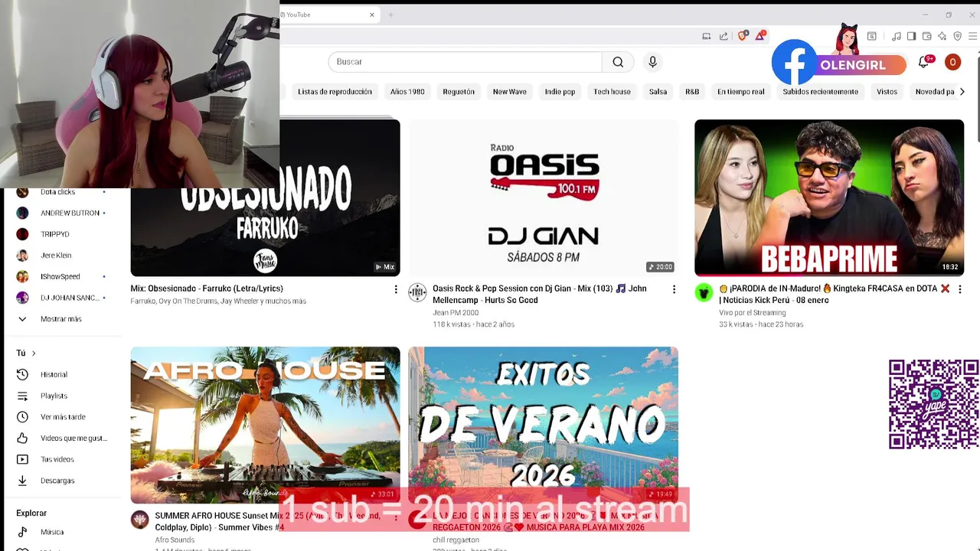Click the Brave Shields lion icon
Screen dimensions: 980x551
[x=743, y=36]
